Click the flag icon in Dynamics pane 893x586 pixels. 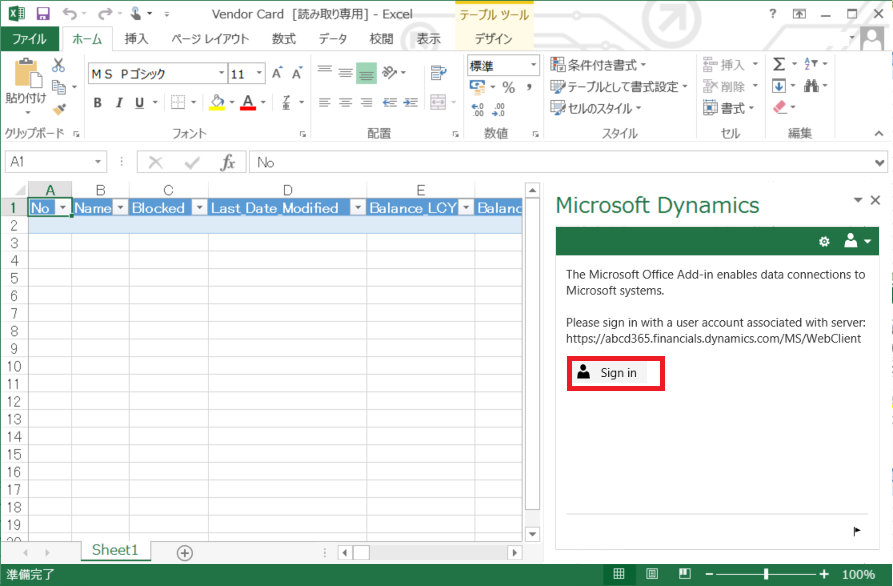click(x=857, y=531)
